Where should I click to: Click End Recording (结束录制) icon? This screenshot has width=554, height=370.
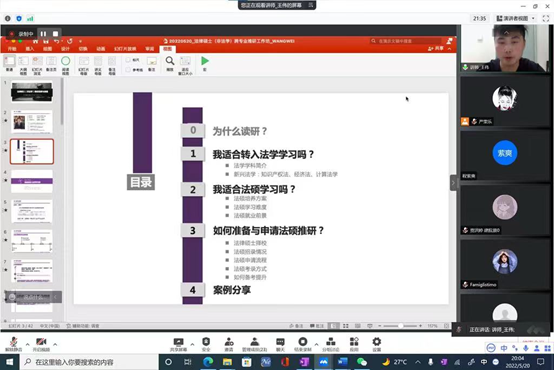coord(303,345)
